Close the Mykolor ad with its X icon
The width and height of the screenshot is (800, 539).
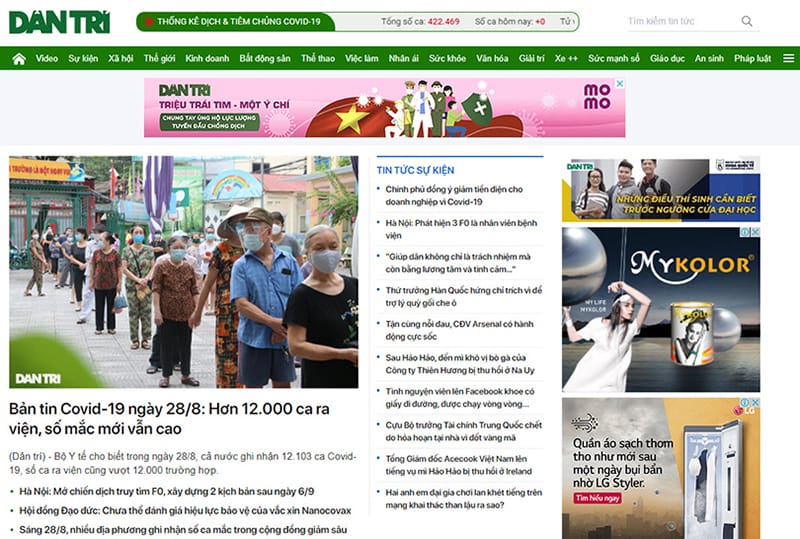click(755, 232)
